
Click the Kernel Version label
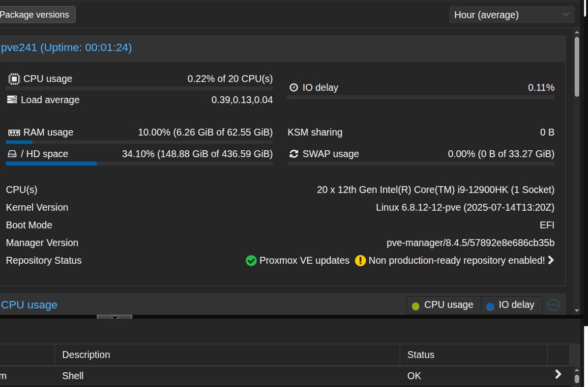pyautogui.click(x=37, y=207)
